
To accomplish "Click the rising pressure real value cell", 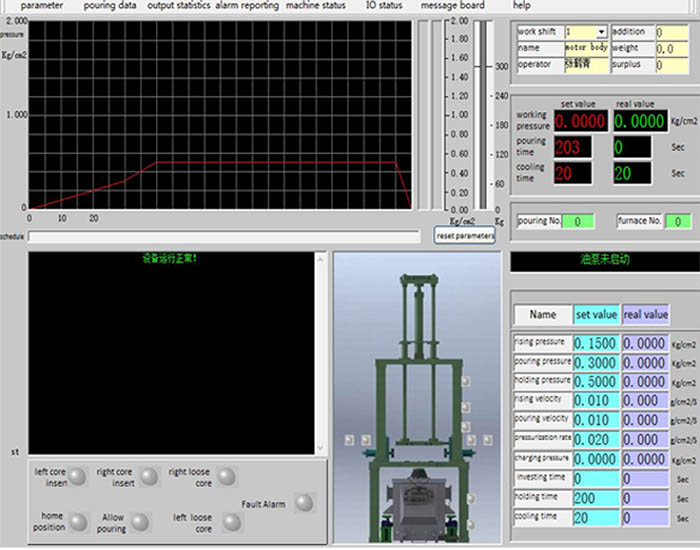I will pos(645,343).
